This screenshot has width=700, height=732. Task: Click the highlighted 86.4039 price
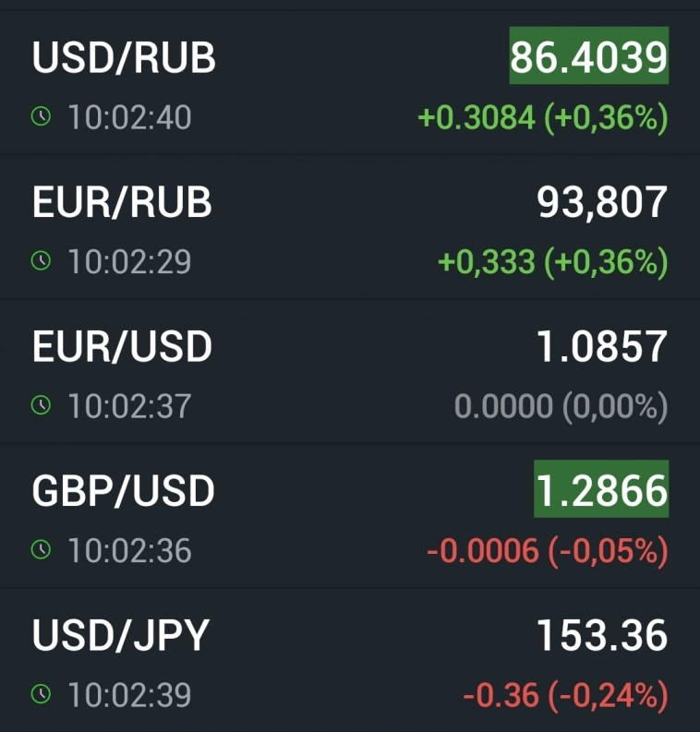pyautogui.click(x=589, y=57)
